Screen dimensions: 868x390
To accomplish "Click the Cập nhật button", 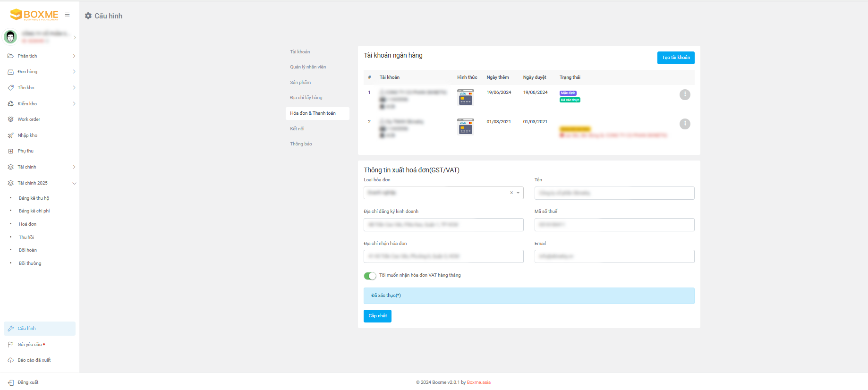I will point(377,316).
